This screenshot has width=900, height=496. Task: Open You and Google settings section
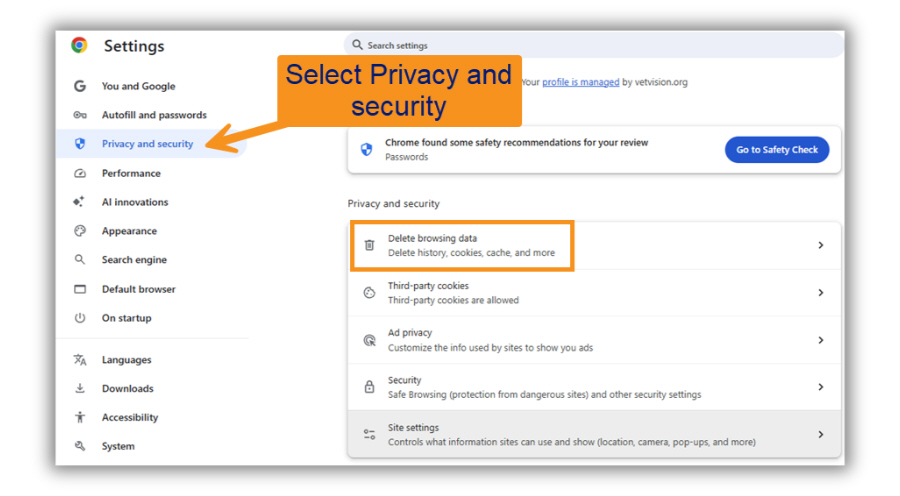pyautogui.click(x=138, y=86)
